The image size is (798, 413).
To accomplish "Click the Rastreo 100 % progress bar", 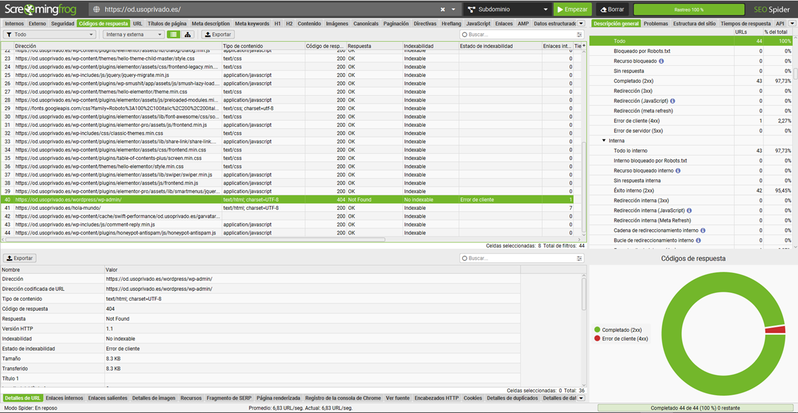I will [689, 9].
